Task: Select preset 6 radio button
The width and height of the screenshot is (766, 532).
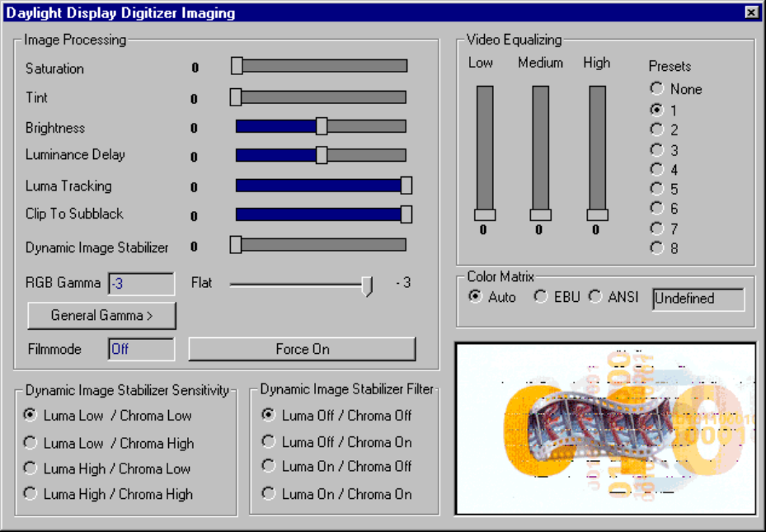Action: pyautogui.click(x=656, y=208)
